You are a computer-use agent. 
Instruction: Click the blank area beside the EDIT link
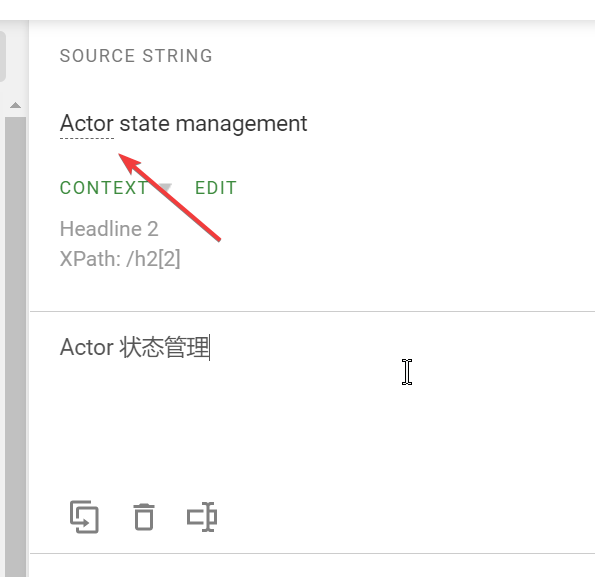coord(379,187)
